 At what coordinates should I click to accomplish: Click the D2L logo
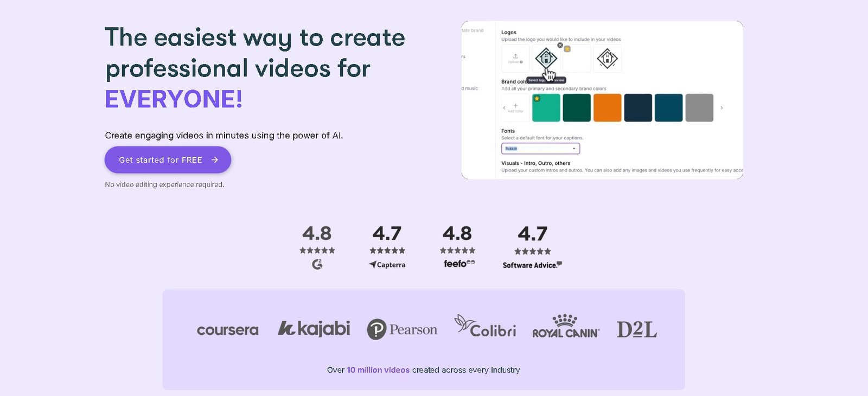(636, 329)
